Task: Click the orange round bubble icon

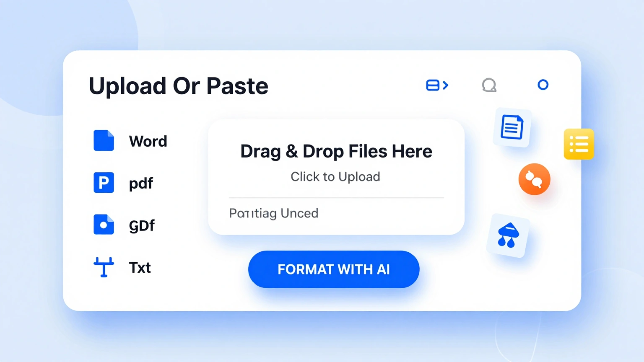Action: (534, 179)
